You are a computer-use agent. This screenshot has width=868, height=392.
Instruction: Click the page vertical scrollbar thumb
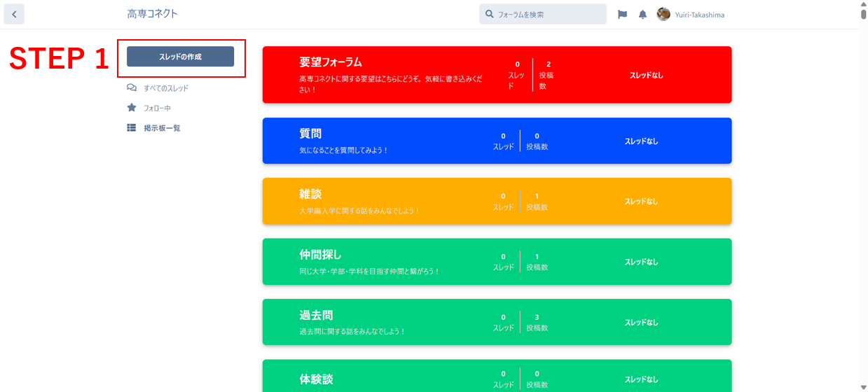click(863, 13)
